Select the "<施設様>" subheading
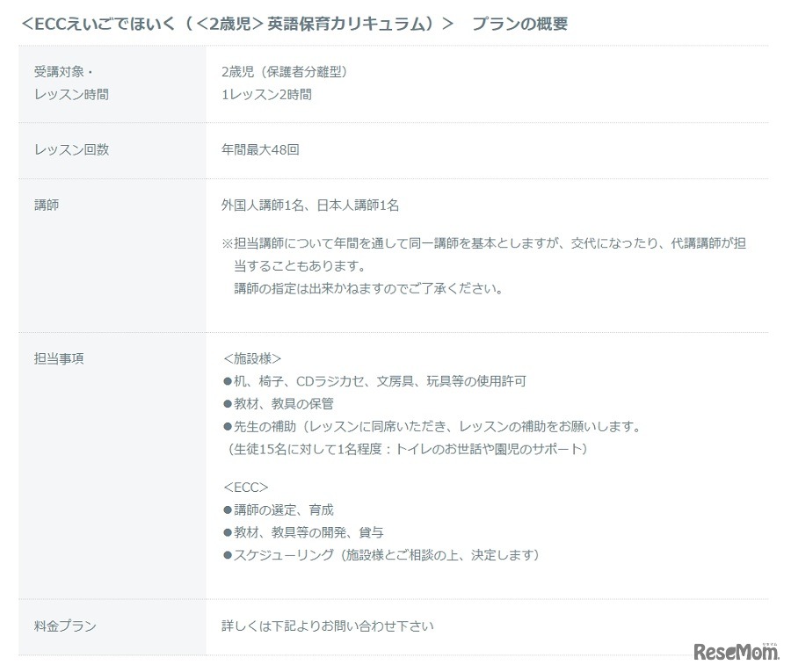 [251, 359]
